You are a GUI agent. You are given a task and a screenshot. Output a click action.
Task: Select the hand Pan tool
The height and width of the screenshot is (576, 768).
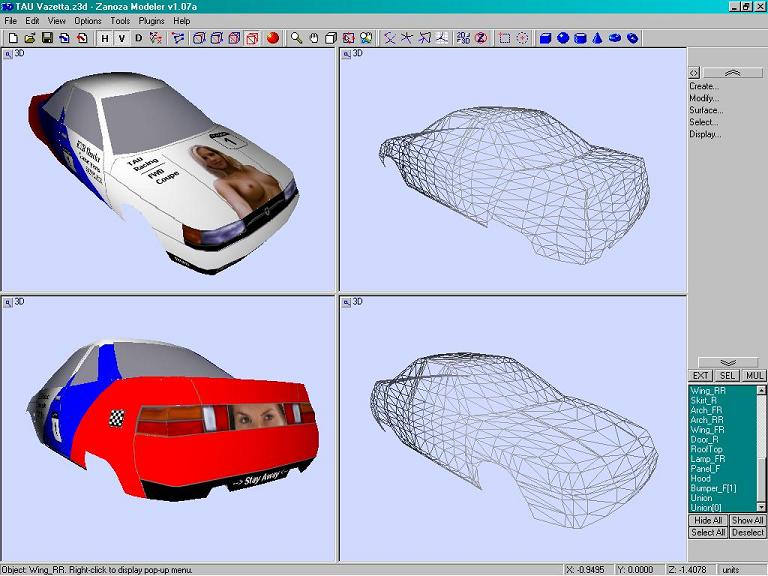313,38
